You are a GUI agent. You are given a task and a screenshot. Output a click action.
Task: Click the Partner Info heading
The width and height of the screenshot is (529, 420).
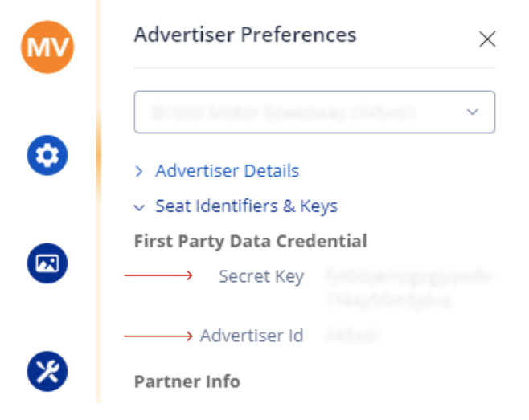[187, 381]
